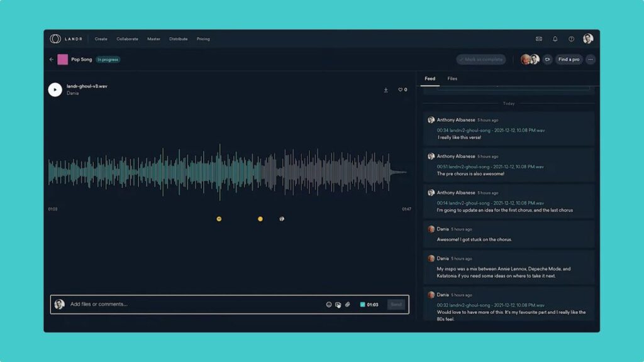644x362 pixels.
Task: Download the landr-ghoul-v3.wav file
Action: (386, 90)
